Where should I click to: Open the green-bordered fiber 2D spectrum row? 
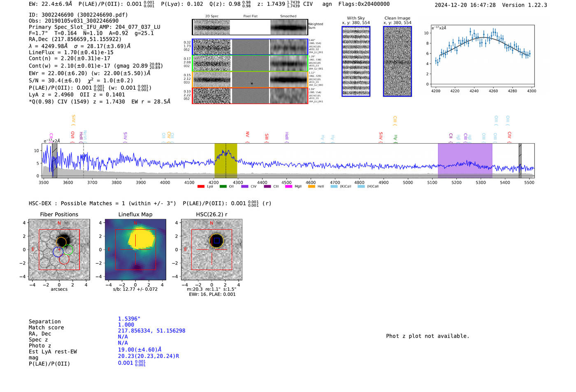(250, 63)
